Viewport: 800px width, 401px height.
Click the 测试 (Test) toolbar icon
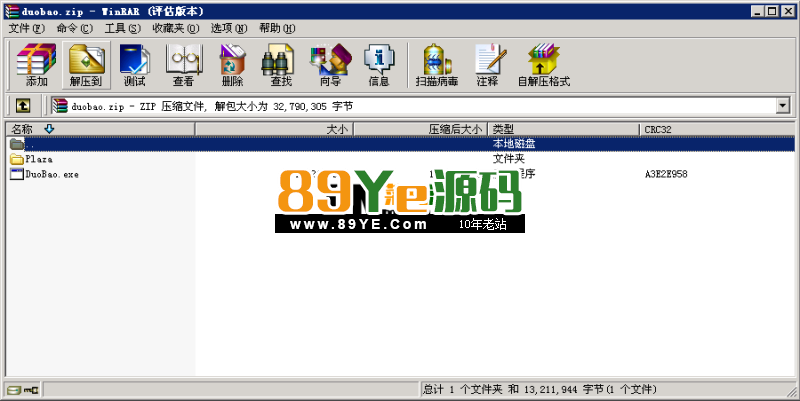[x=134, y=65]
